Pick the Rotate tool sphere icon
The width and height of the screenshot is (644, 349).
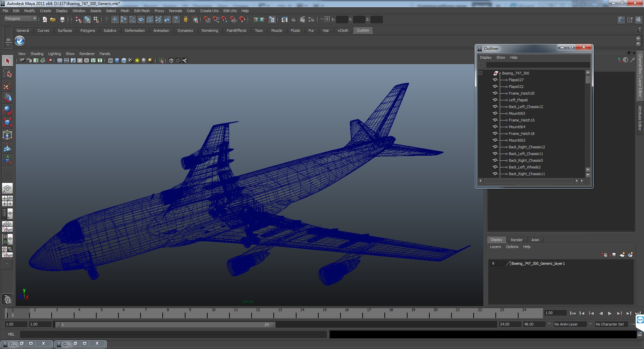tap(7, 110)
